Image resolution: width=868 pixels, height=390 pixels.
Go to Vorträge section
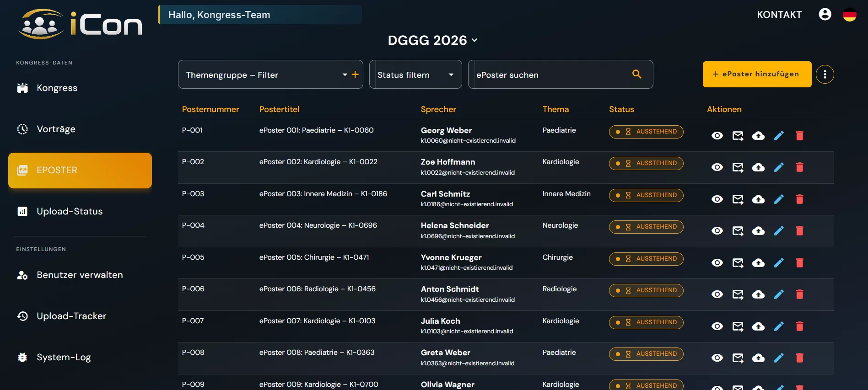80,129
